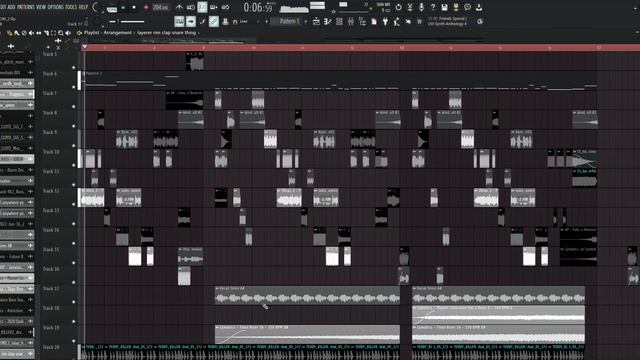Screen dimensions: 640x360
Task: Click the stamp toolbar icon
Action: [225, 21]
